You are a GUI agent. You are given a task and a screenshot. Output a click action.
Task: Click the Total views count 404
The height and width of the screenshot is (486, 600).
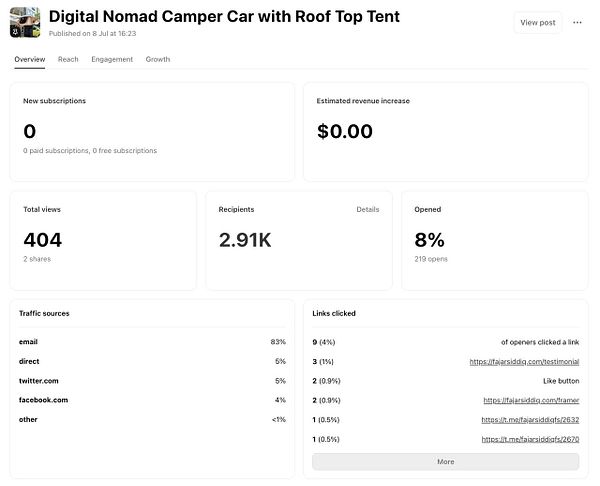point(43,240)
